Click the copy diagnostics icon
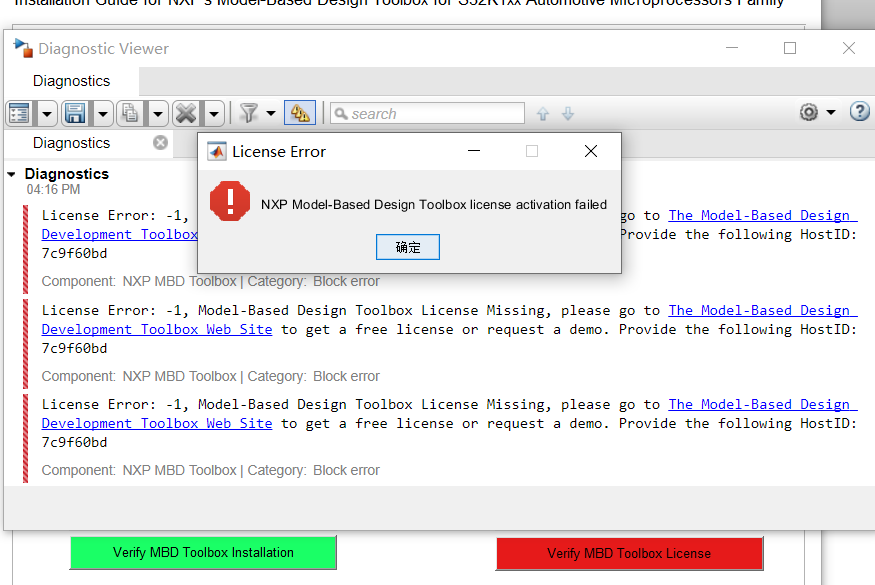875x585 pixels. (131, 113)
